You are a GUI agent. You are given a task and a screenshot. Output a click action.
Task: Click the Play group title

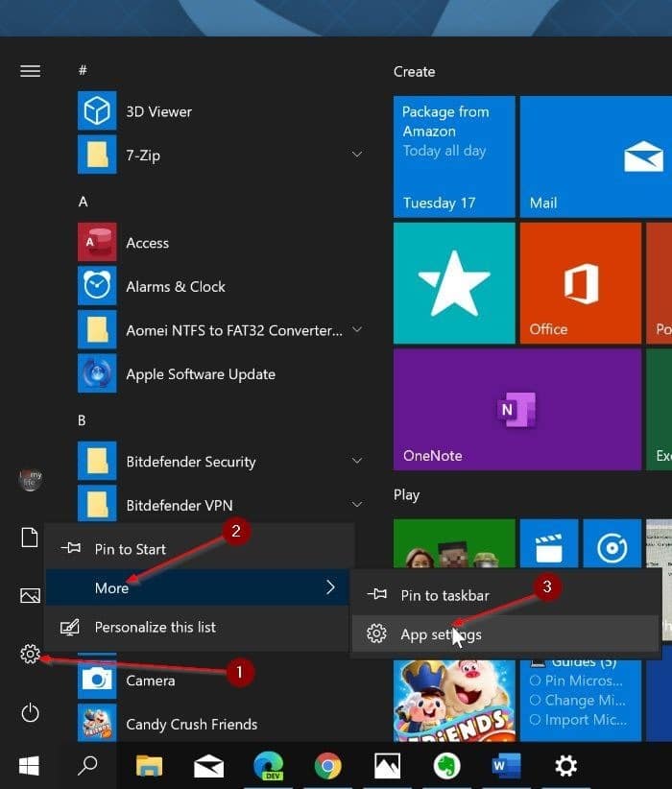(406, 495)
